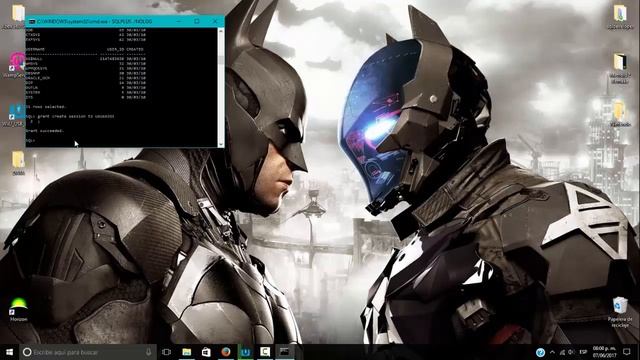Open Task View from the taskbar
This screenshot has height=360, width=640.
tap(167, 352)
